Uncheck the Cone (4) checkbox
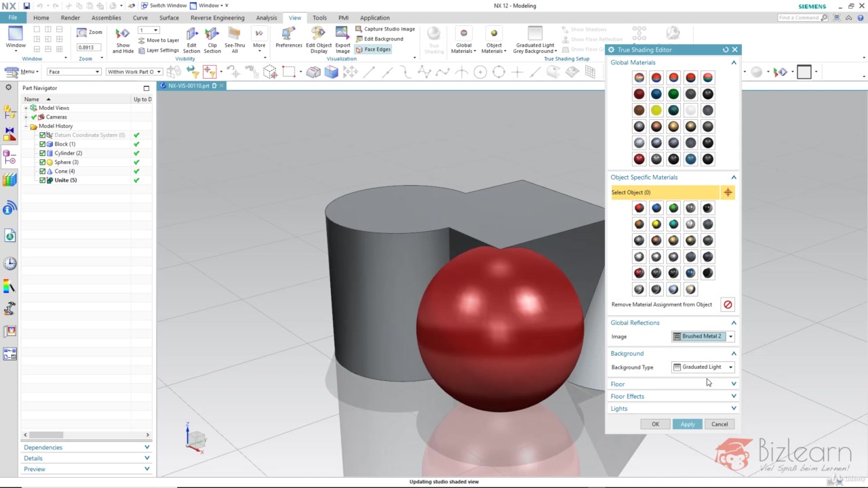The image size is (868, 488). pos(43,171)
